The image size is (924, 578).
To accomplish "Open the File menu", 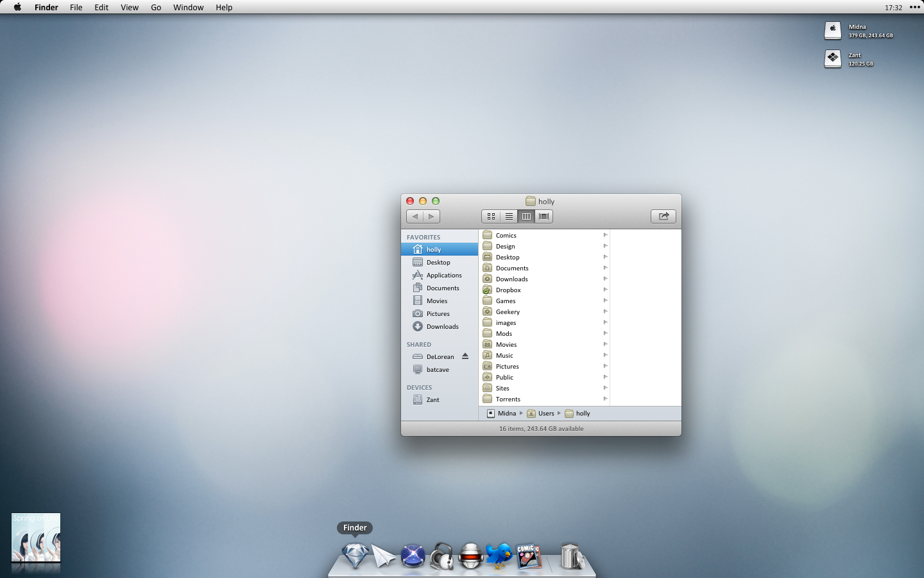I will coord(76,7).
